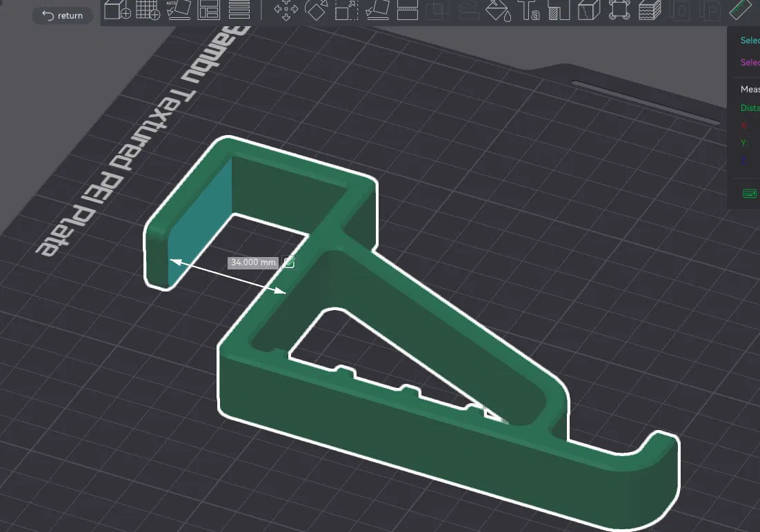Select the Color painting bucket tool
Image resolution: width=760 pixels, height=532 pixels.
coord(498,10)
